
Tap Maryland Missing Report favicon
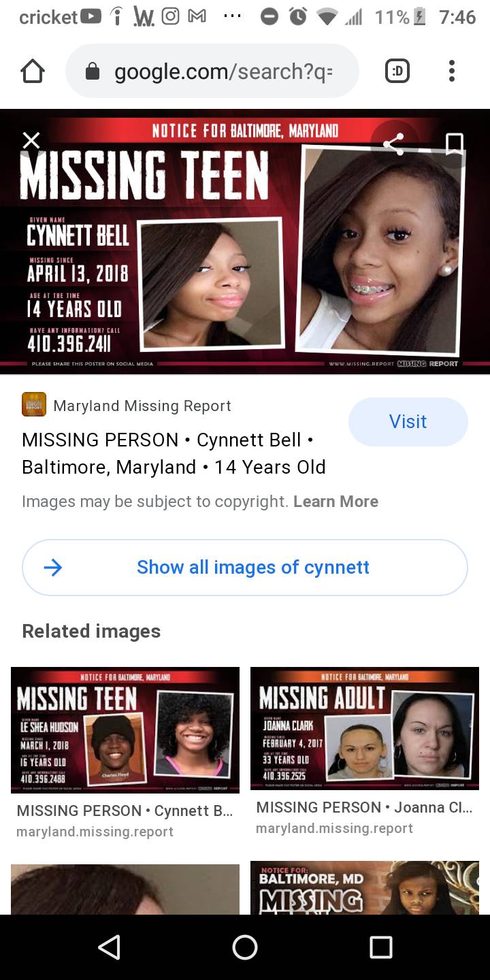(34, 404)
